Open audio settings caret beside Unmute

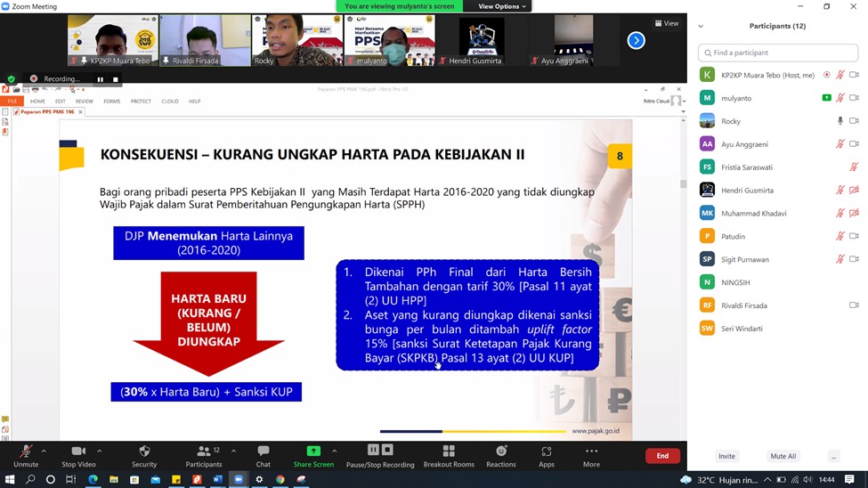click(44, 451)
